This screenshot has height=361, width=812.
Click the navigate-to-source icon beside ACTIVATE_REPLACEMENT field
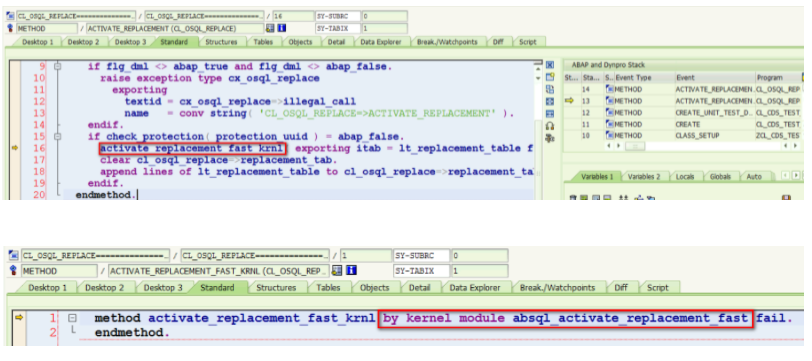(271, 28)
